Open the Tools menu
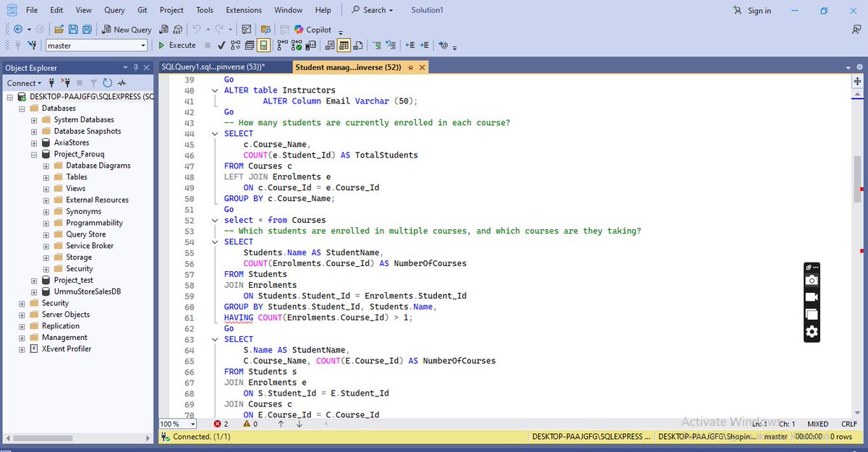The image size is (868, 452). [x=205, y=10]
